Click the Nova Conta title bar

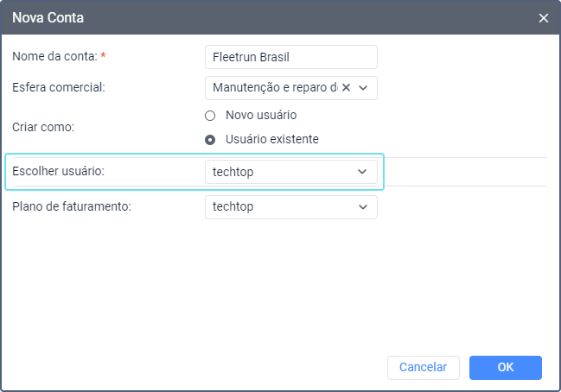pos(259,17)
